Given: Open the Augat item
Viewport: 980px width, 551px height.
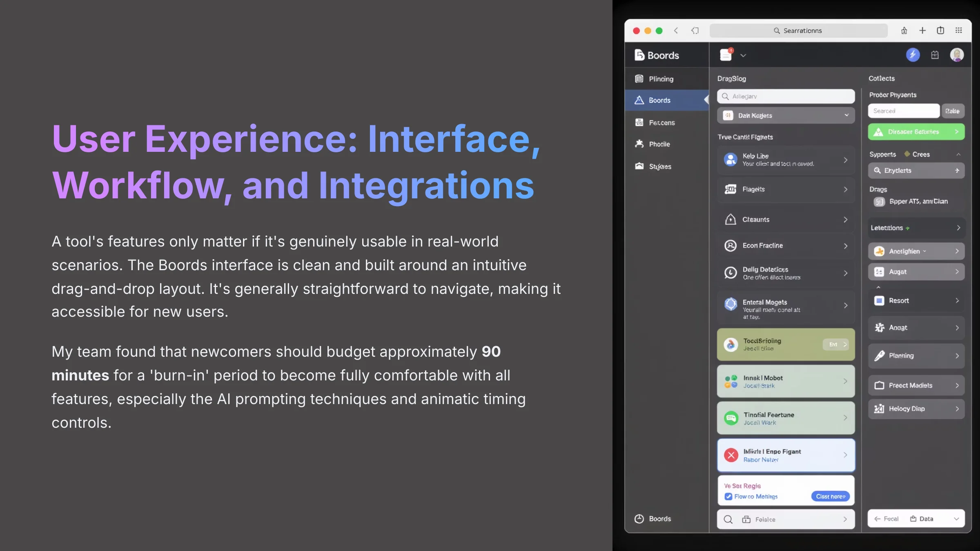Looking at the screenshot, I should tap(916, 272).
